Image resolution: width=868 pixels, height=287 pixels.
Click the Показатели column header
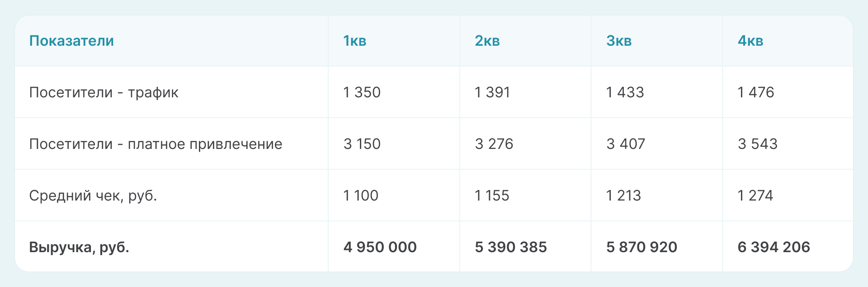pos(71,41)
